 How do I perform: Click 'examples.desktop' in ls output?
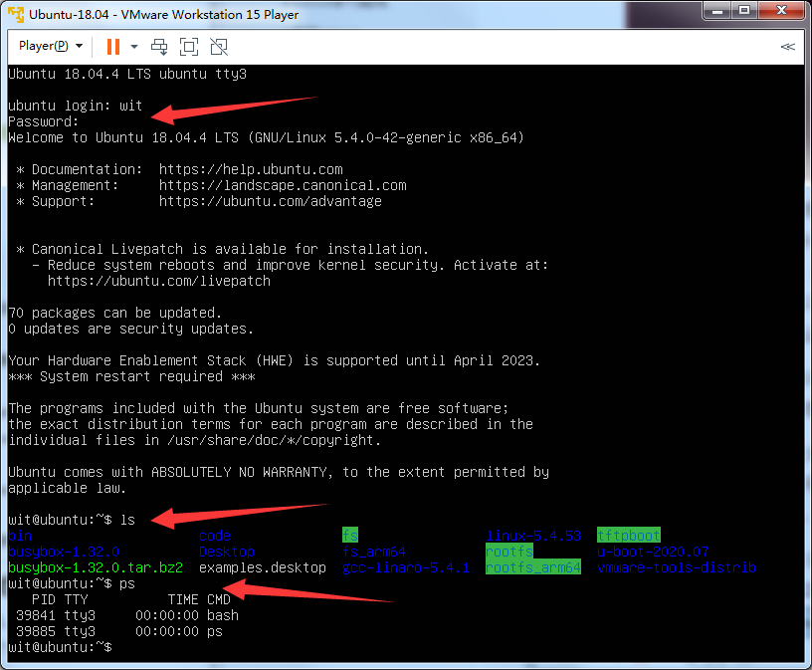pos(263,567)
